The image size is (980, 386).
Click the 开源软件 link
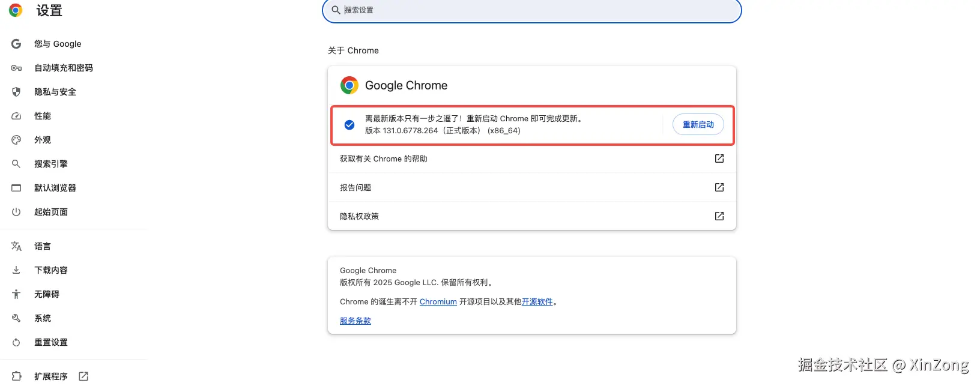[x=537, y=302]
